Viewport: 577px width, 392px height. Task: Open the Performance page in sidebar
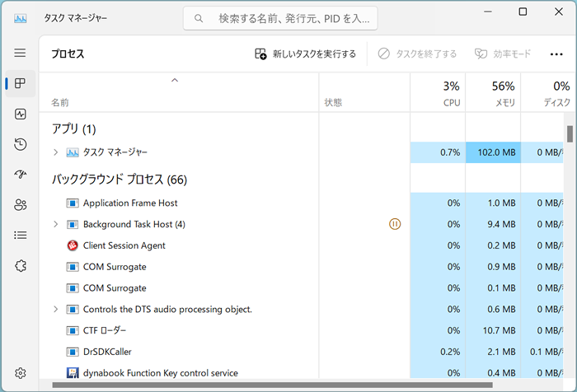pos(20,114)
